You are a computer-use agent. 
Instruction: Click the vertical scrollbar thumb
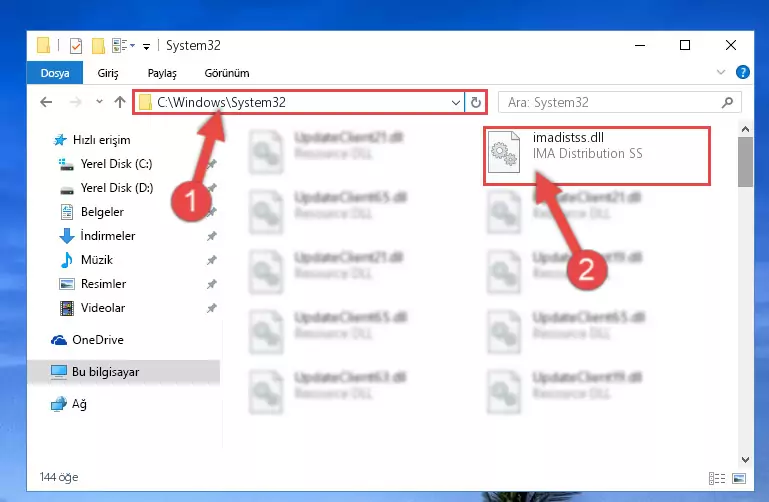pyautogui.click(x=745, y=162)
